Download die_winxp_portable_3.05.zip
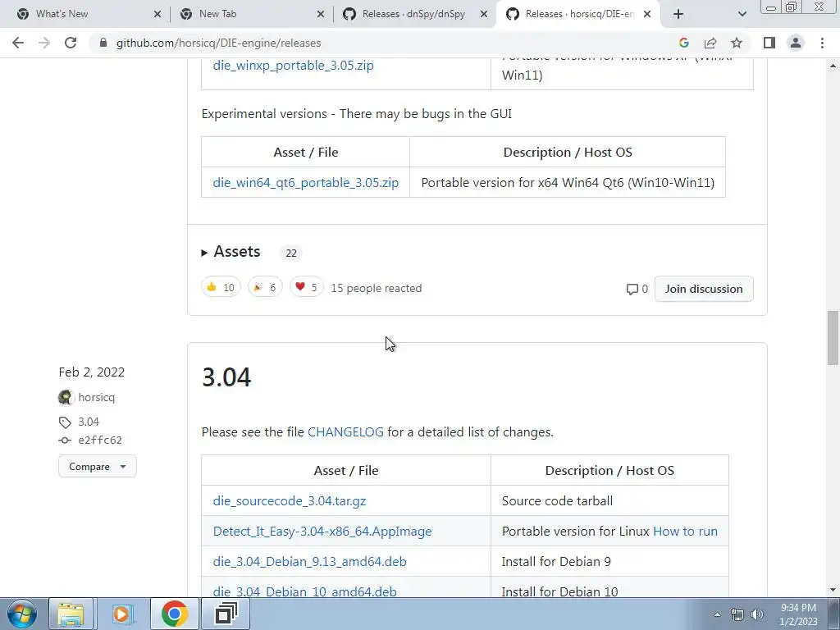 (293, 66)
